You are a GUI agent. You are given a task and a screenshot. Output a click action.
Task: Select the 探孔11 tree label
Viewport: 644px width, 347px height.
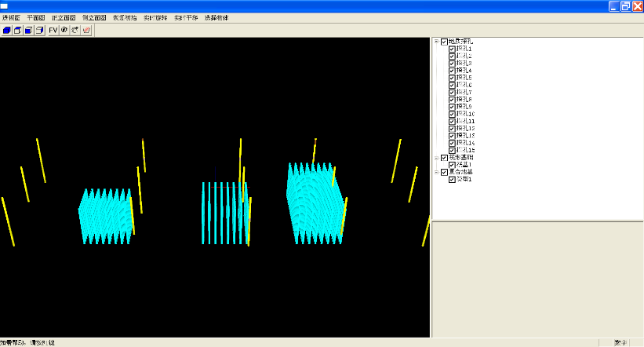tap(466, 121)
